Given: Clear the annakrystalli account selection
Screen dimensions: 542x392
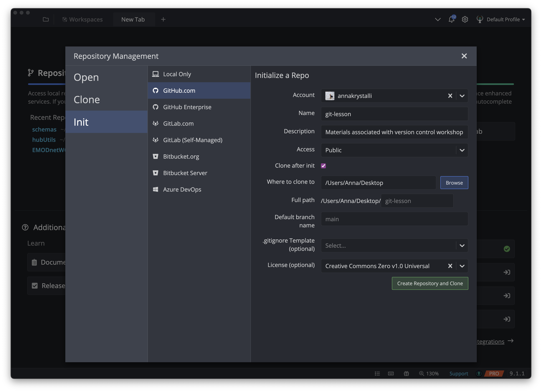Looking at the screenshot, I should tap(450, 96).
